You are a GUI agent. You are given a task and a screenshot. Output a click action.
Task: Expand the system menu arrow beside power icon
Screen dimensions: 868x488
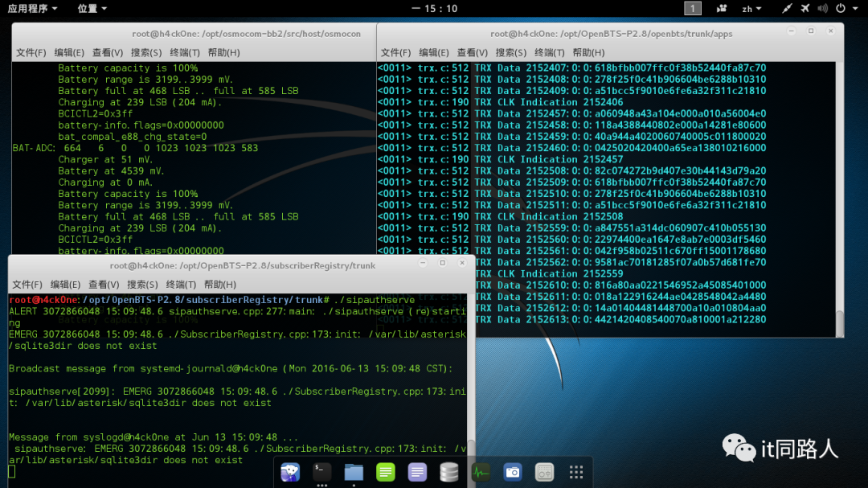(x=855, y=9)
